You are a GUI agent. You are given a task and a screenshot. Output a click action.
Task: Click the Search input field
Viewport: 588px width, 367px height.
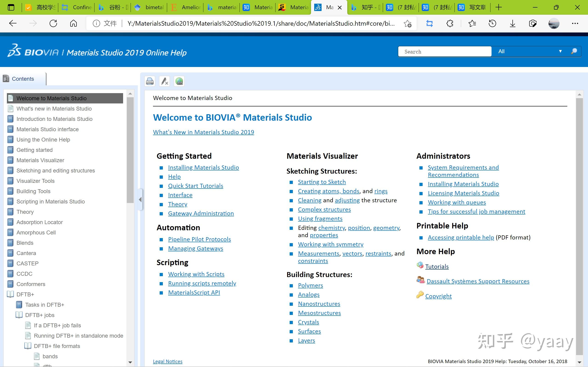(x=444, y=51)
